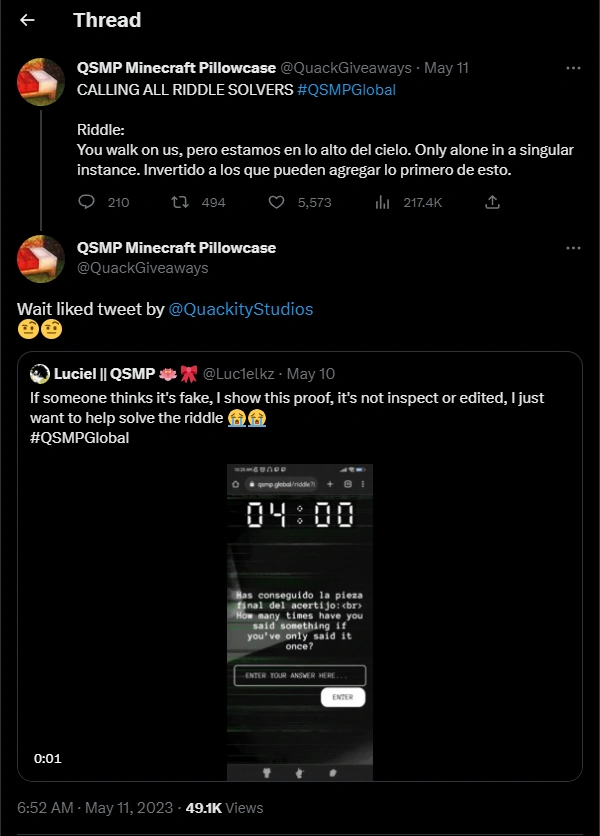
Task: Go back using the back arrow
Action: (28, 20)
